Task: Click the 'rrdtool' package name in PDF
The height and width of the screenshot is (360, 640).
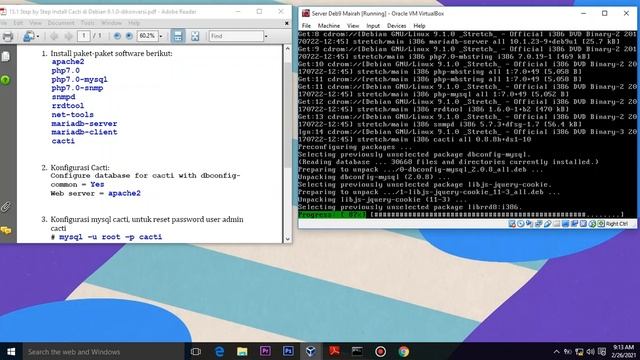Action: click(68, 106)
